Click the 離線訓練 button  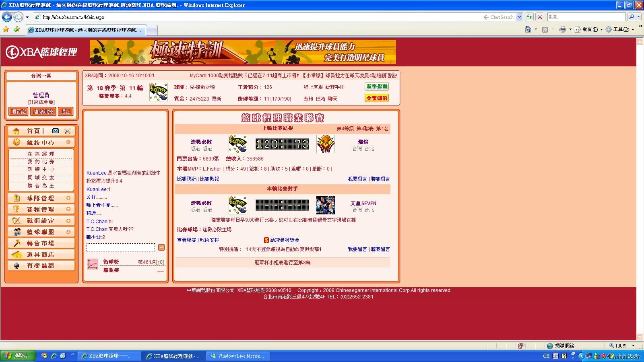(x=43, y=112)
